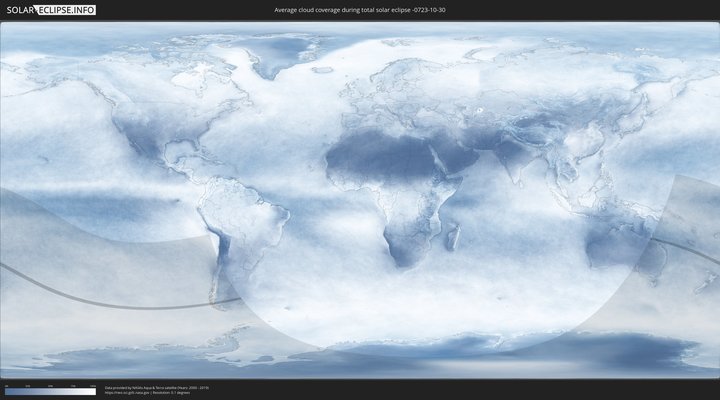Image resolution: width=720 pixels, height=400 pixels.
Task: Click the white end of the legend bar
Action: point(92,392)
